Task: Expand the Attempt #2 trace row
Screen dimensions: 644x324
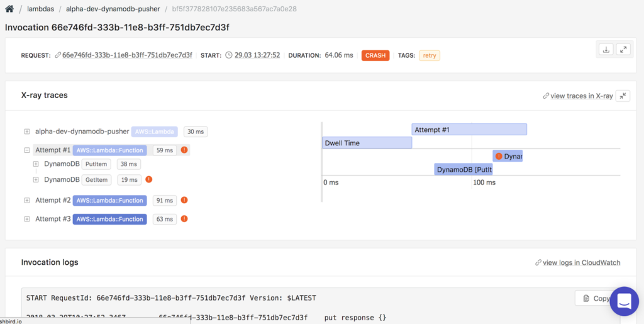Action: click(x=27, y=200)
